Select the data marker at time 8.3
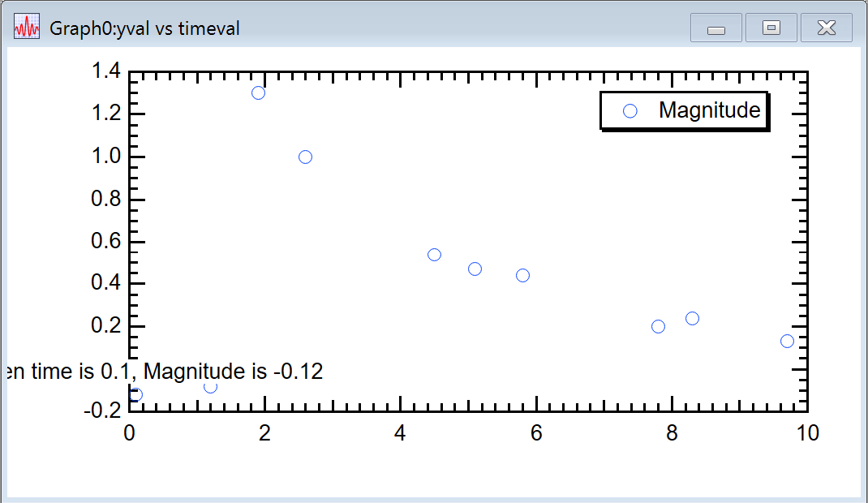Screen dimensions: 868x503 692,318
